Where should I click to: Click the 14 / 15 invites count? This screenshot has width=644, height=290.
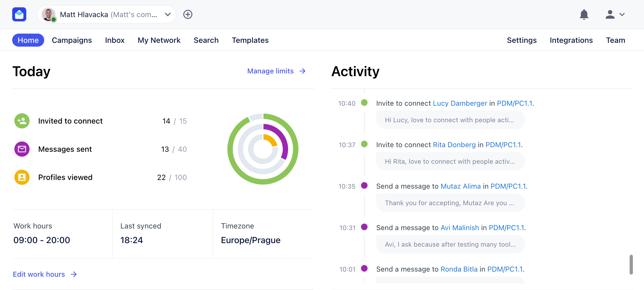coord(175,121)
